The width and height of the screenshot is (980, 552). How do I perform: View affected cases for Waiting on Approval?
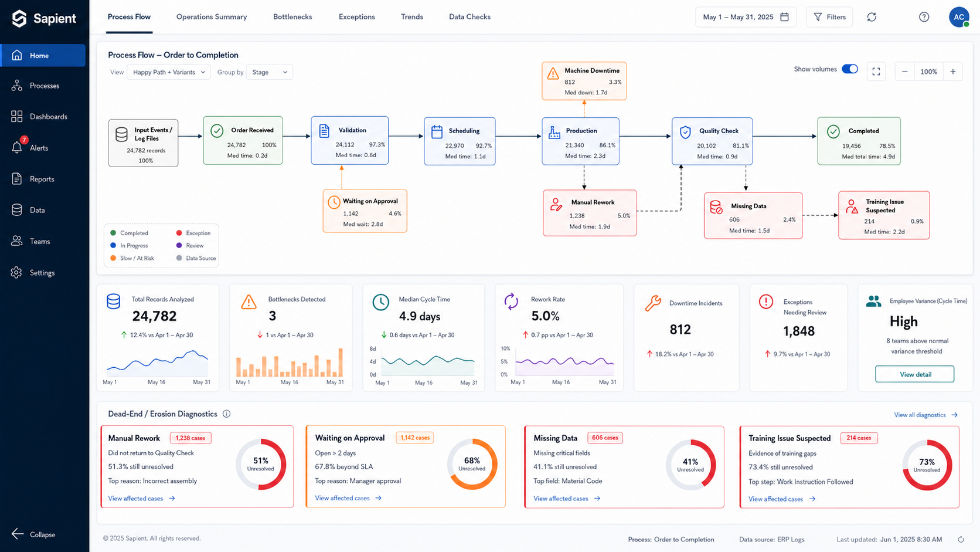pos(348,498)
